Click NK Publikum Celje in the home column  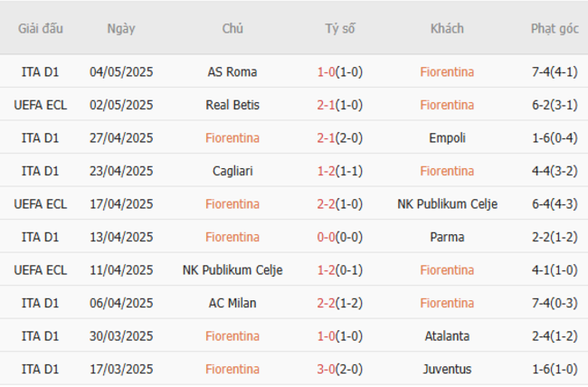pos(232,269)
